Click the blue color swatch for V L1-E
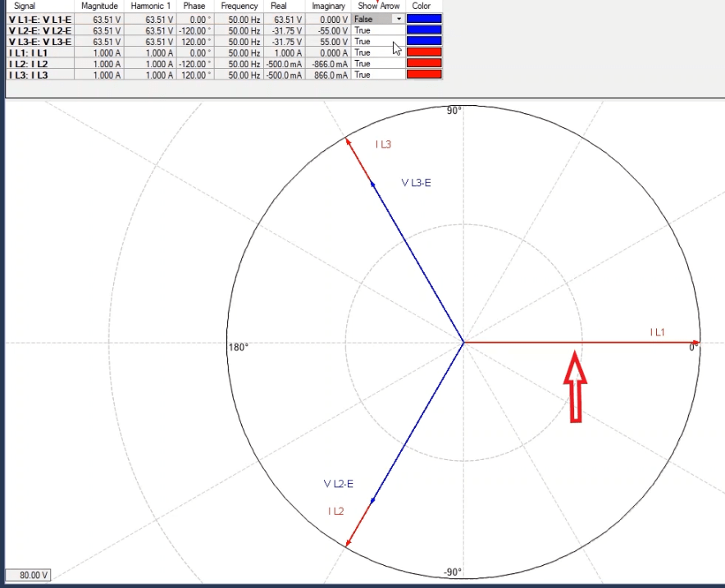Viewport: 725px width, 588px height. 424,19
